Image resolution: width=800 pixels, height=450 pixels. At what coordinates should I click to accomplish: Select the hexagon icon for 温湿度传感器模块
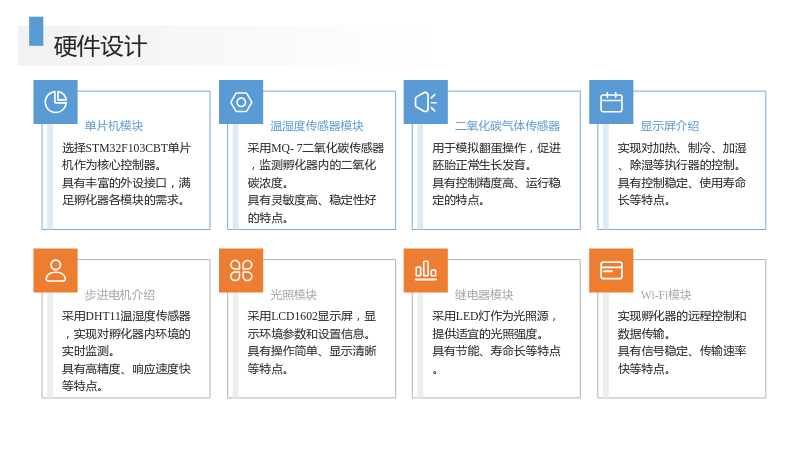[241, 102]
